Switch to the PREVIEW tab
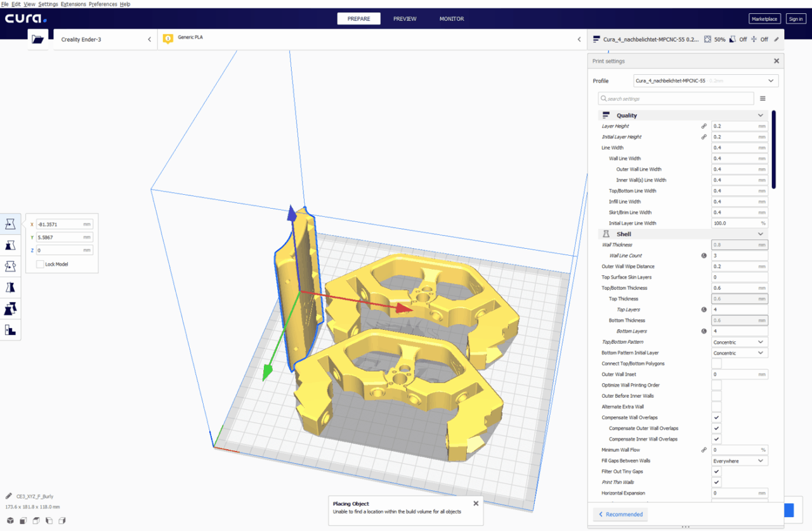Viewport: 812px width, 531px height. [x=405, y=19]
